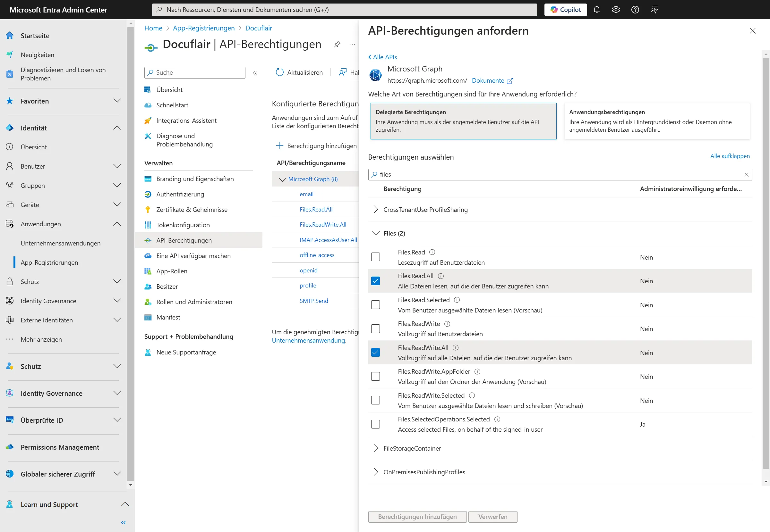Open the feedback icon in top bar
Image resolution: width=770 pixels, height=532 pixels.
click(x=654, y=10)
